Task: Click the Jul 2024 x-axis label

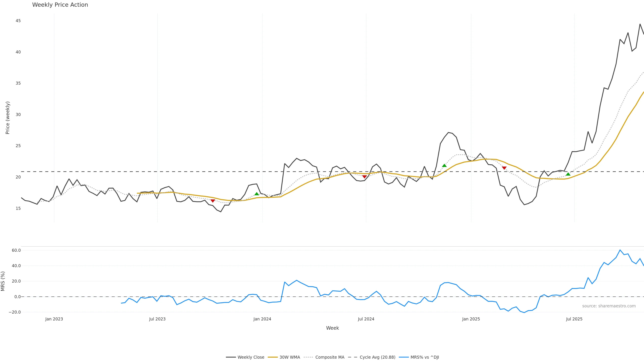Action: coord(366,319)
